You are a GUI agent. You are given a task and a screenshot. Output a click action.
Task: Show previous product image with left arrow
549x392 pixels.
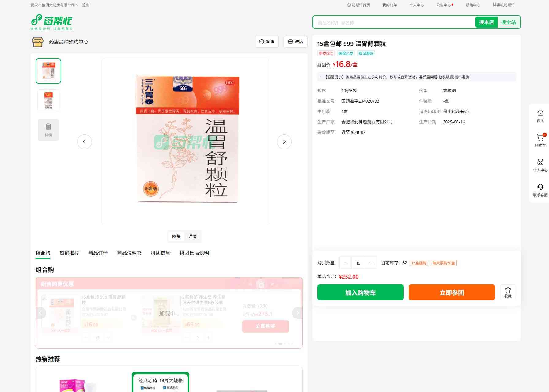(x=85, y=142)
